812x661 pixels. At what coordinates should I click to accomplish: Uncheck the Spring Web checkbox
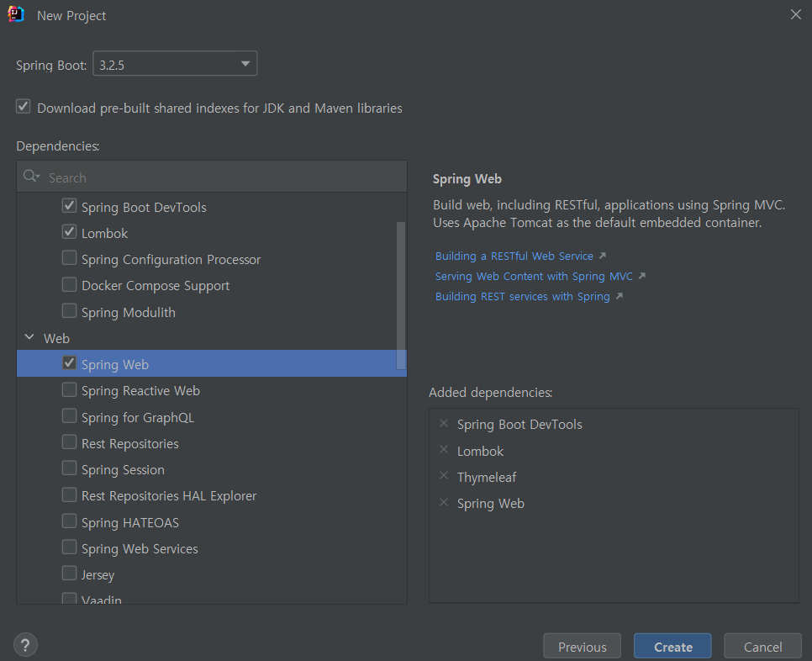[70, 363]
